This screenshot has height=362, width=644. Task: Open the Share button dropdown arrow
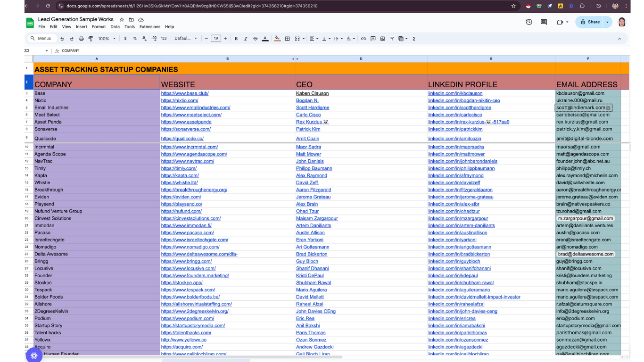click(607, 22)
